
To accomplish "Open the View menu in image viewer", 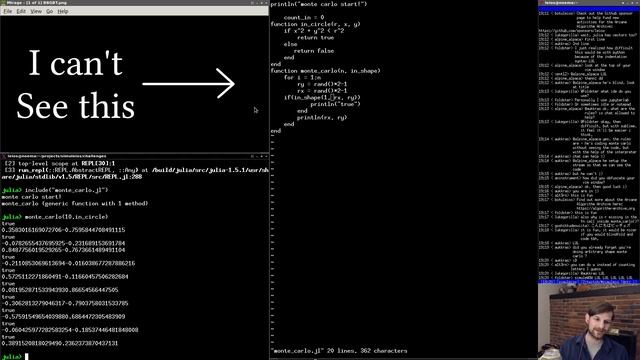I will pos(36,11).
